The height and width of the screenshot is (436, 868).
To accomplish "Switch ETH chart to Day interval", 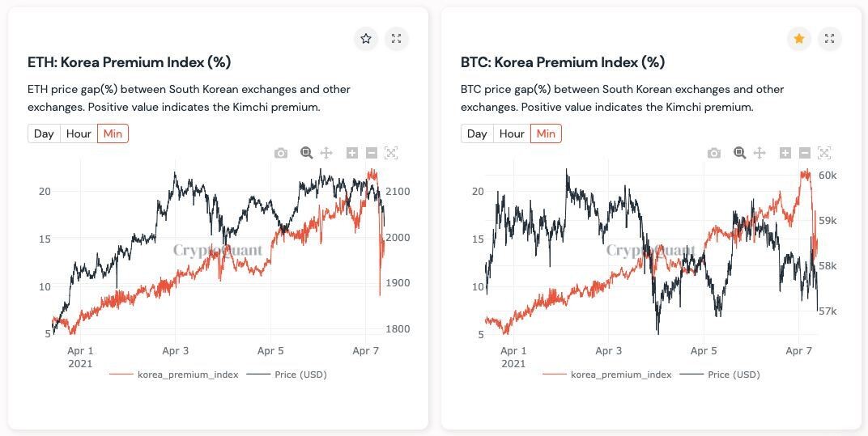I will point(44,133).
